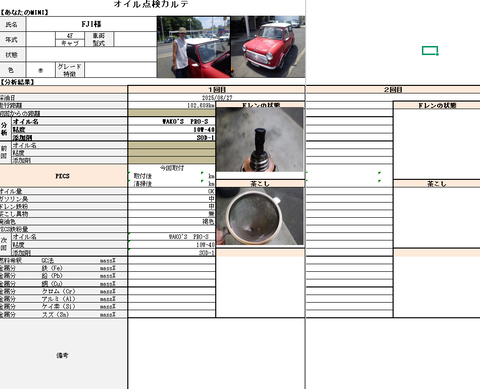Viewport: 480px width, 389px height.
Task: Click the bold 10W-40 viscosity in the 分析 rows
Action: pos(204,129)
